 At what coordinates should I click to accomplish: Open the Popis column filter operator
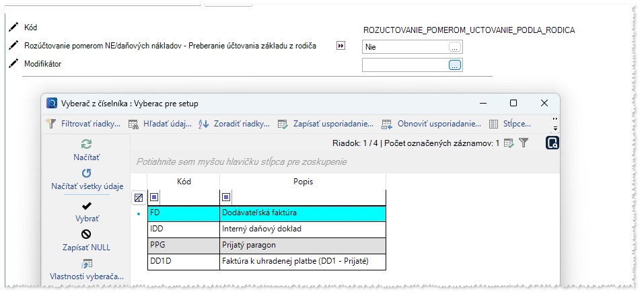tap(226, 197)
